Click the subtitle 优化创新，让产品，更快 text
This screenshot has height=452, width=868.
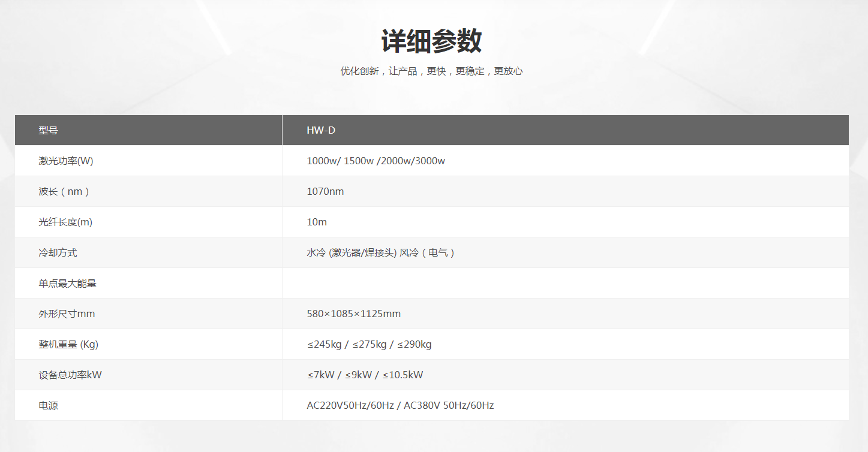click(x=431, y=71)
